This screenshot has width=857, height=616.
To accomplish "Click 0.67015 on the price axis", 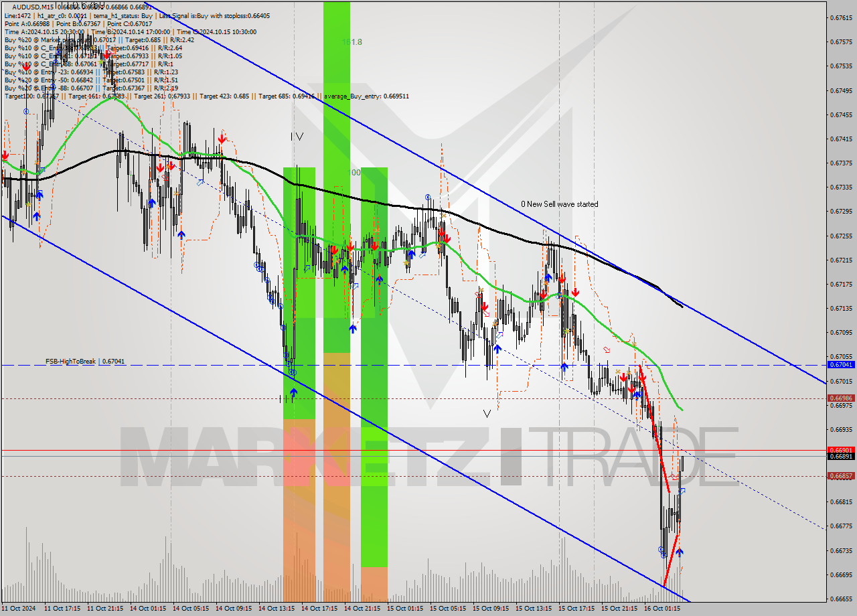I will click(841, 381).
